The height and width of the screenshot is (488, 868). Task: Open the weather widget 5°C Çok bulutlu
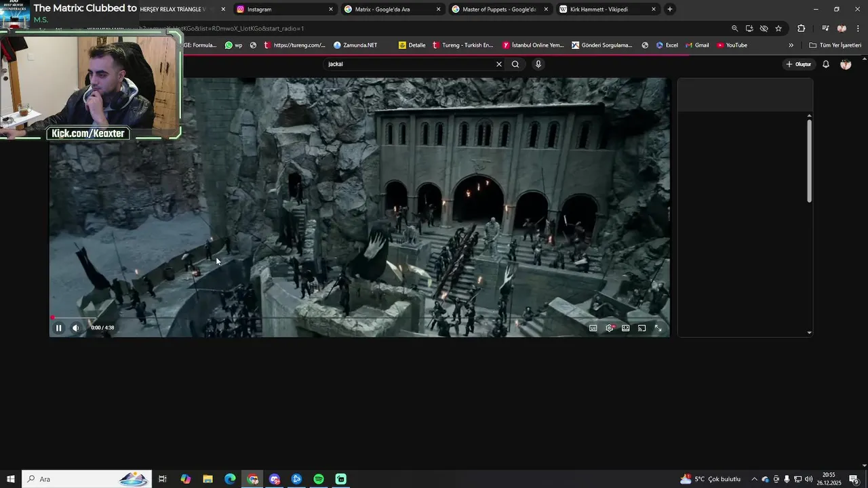710,479
